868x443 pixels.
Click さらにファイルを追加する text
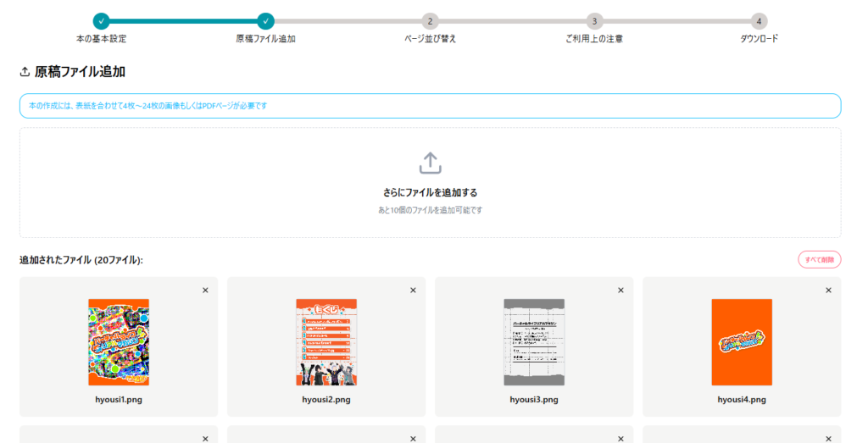pos(430,192)
